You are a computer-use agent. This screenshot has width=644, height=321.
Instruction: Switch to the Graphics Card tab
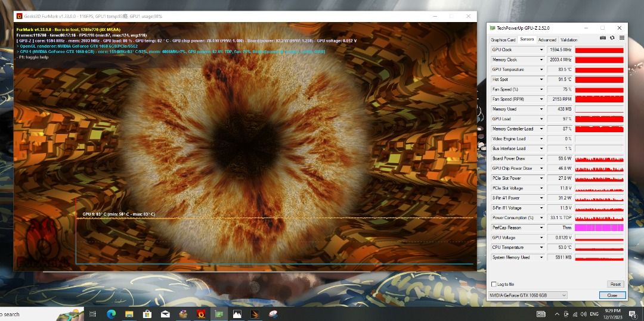point(503,40)
